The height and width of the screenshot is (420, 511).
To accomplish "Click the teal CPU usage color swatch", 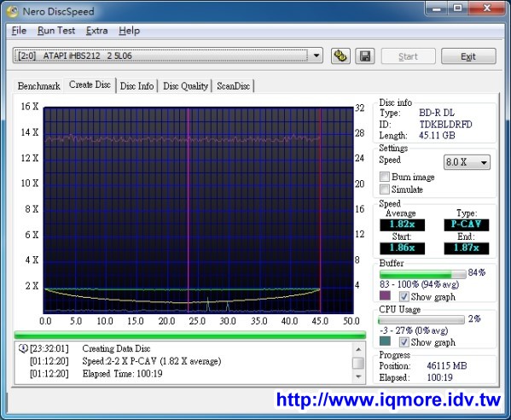I will tap(386, 341).
